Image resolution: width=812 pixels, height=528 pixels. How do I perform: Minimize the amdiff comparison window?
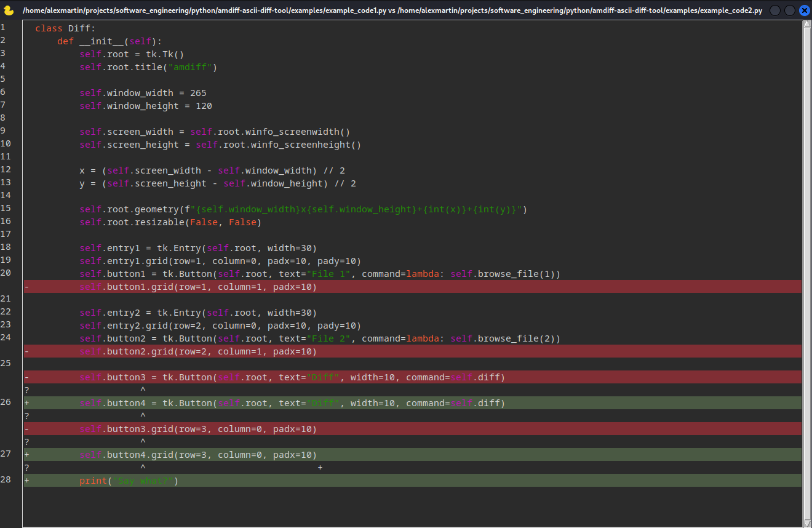[775, 10]
